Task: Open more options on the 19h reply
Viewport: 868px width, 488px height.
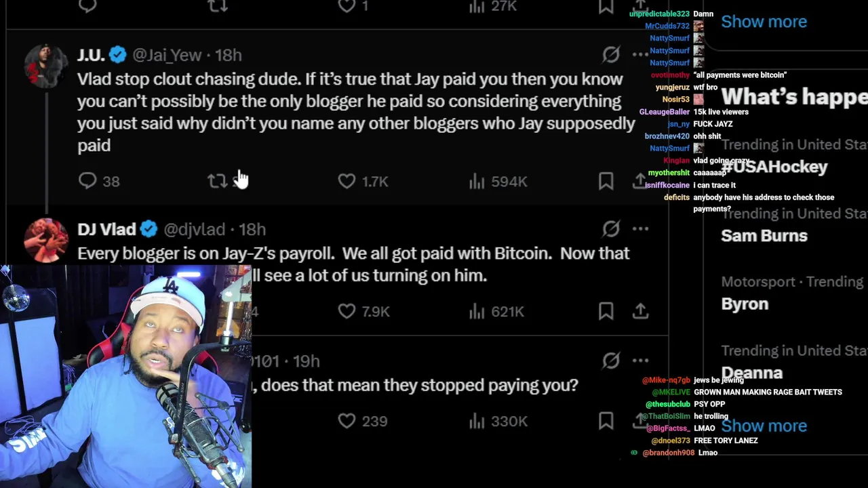Action: point(640,361)
